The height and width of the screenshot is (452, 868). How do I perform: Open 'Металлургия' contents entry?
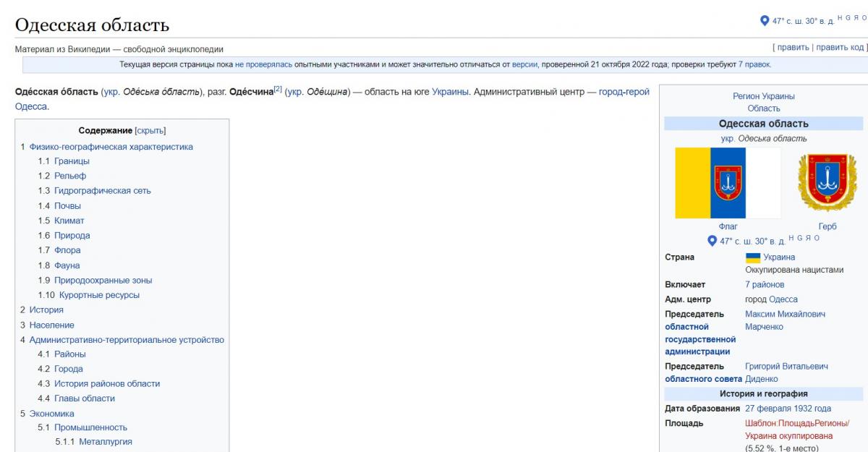click(x=106, y=442)
